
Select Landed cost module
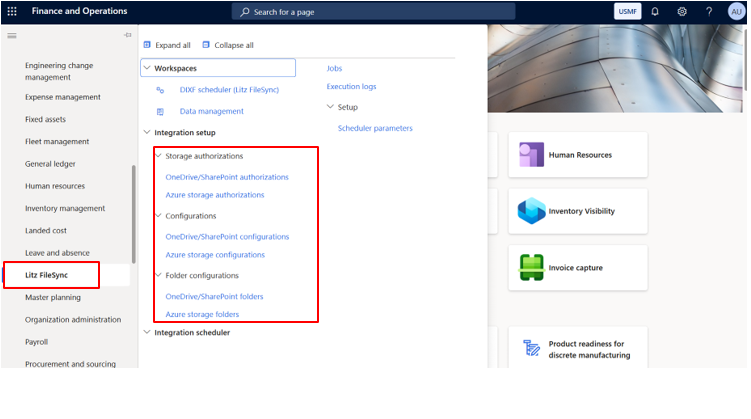tap(46, 231)
